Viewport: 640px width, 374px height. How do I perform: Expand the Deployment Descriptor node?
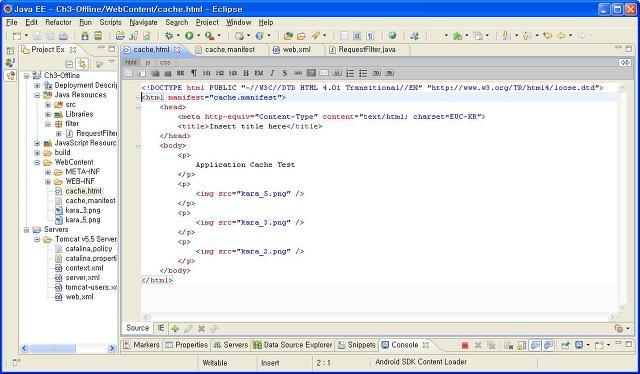(37, 85)
